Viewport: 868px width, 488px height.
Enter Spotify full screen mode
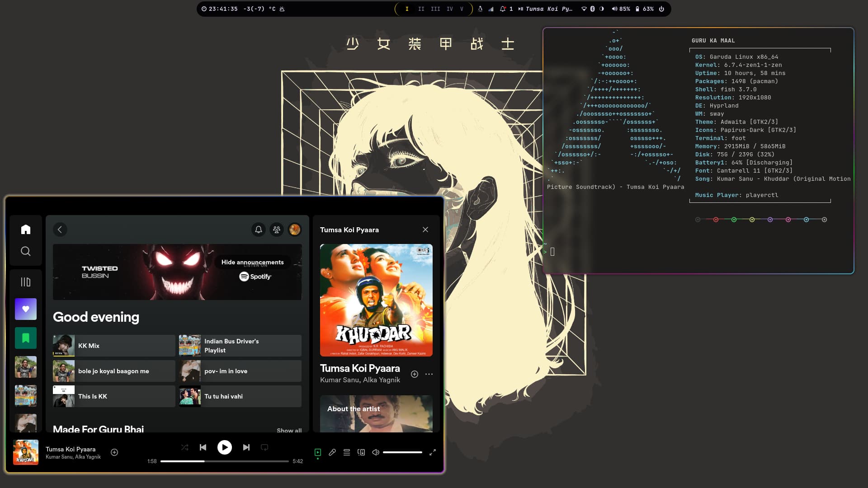click(x=433, y=452)
